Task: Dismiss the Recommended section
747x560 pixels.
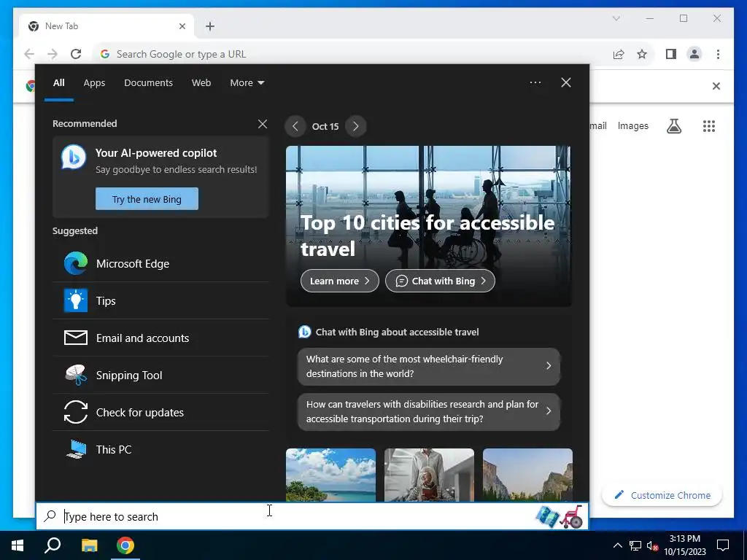Action: pyautogui.click(x=262, y=124)
